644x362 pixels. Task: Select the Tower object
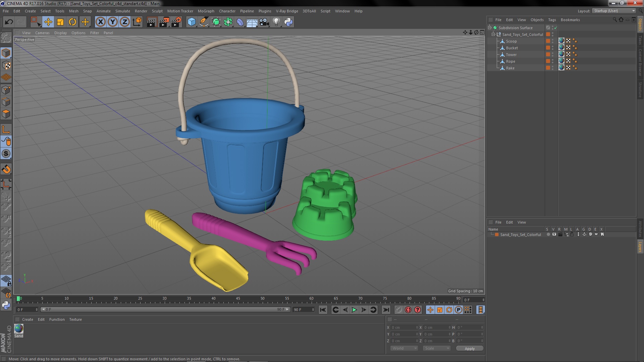511,55
